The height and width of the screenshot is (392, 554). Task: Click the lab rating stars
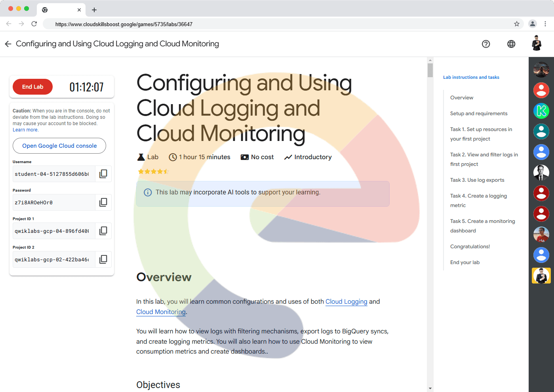point(154,171)
